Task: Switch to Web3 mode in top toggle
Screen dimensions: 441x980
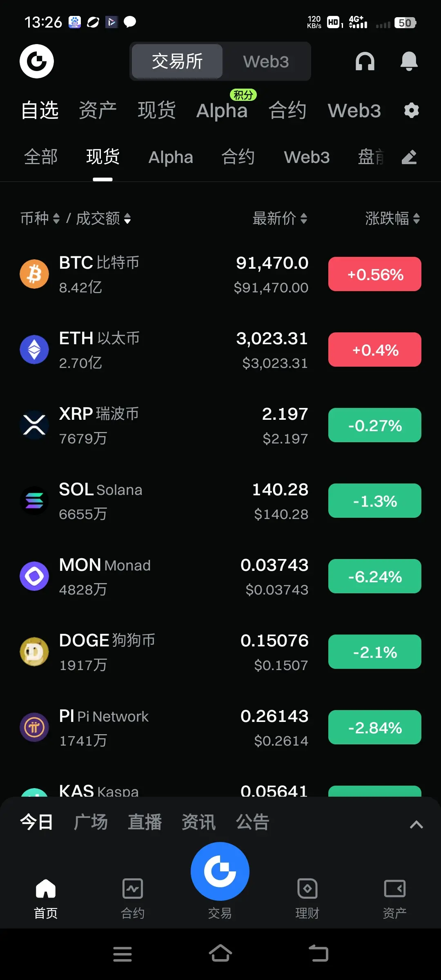Action: point(266,62)
